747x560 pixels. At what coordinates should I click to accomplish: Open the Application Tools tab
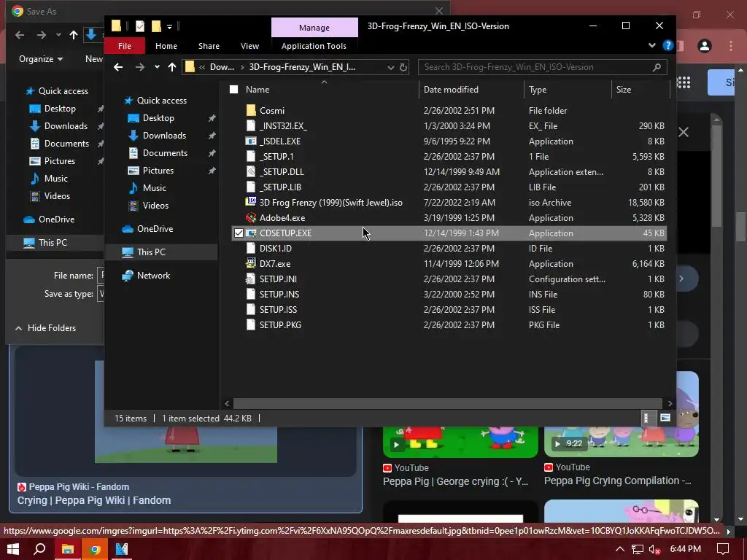(x=314, y=46)
